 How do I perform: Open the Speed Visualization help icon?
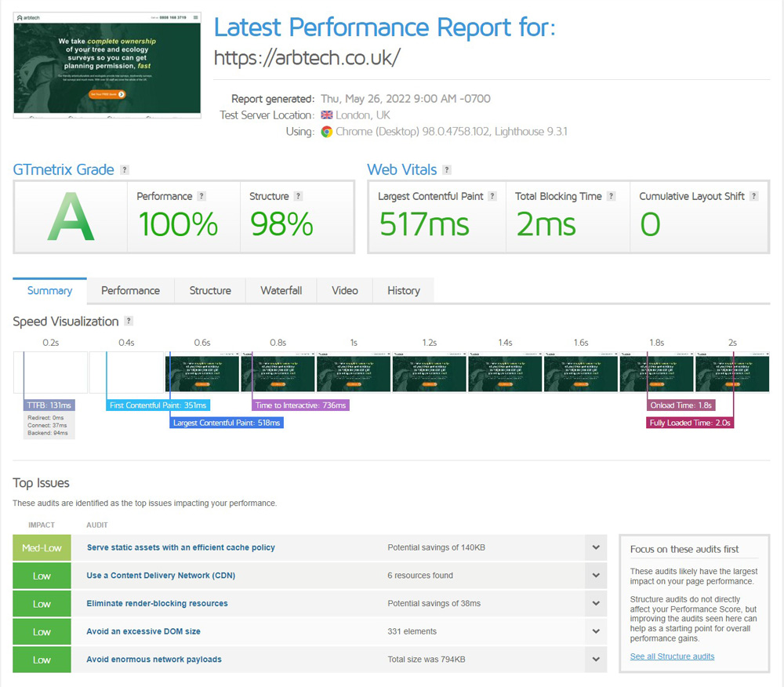tap(129, 321)
